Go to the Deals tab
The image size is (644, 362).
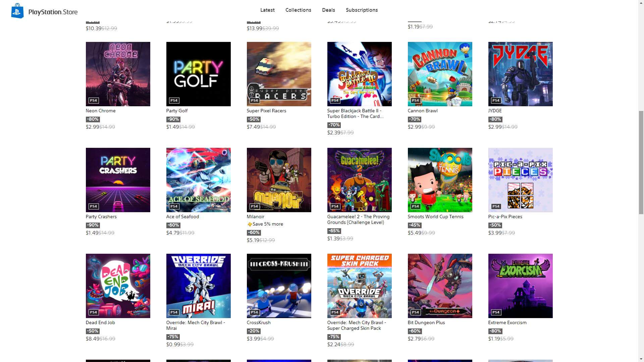(328, 10)
